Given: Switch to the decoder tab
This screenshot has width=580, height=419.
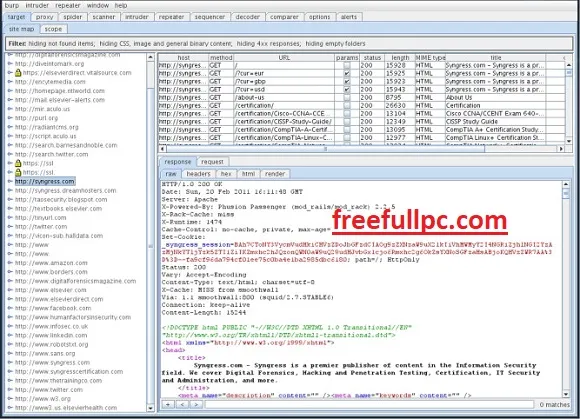Looking at the screenshot, I should (x=247, y=17).
